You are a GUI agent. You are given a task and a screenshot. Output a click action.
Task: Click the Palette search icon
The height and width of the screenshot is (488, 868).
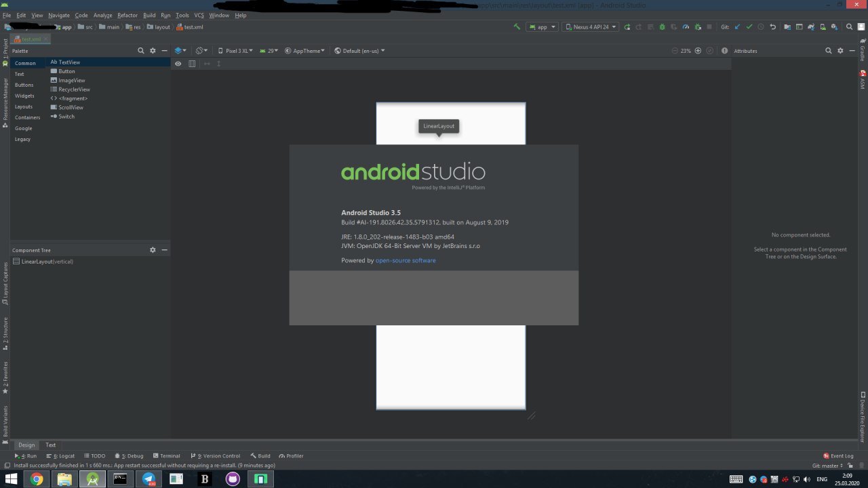[x=141, y=51]
